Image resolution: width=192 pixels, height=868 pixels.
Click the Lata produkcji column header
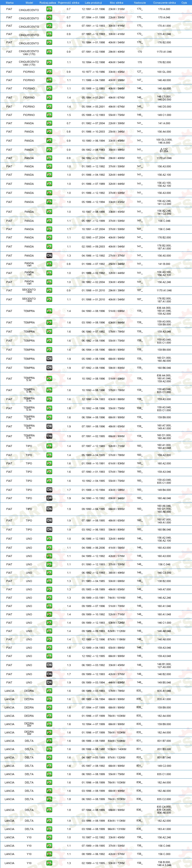tap(93, 2)
